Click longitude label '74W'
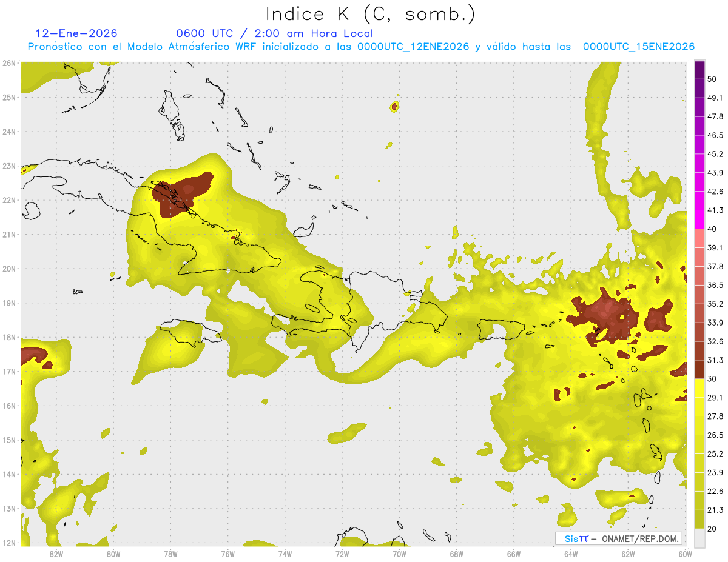This screenshot has height=562, width=728. (x=285, y=554)
